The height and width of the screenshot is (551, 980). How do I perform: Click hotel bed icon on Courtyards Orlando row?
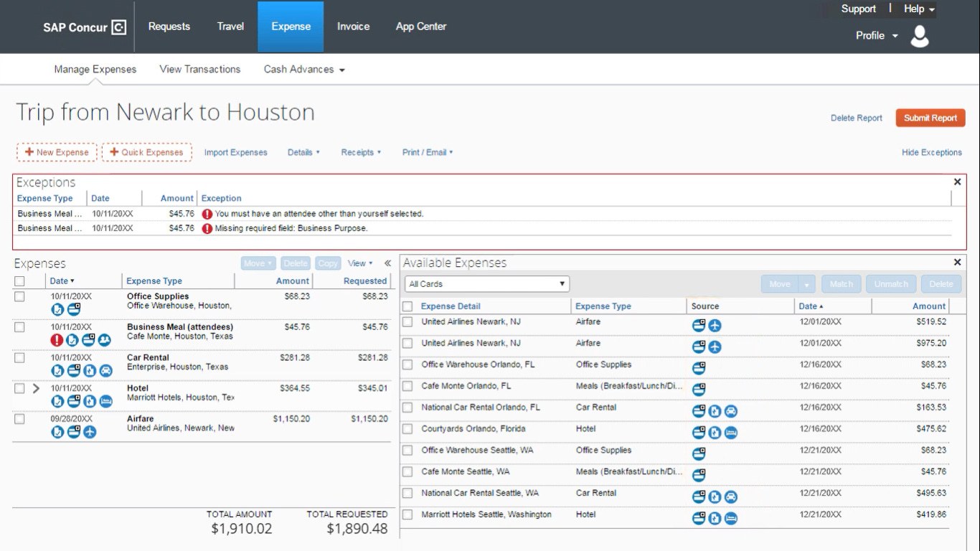[x=730, y=433]
